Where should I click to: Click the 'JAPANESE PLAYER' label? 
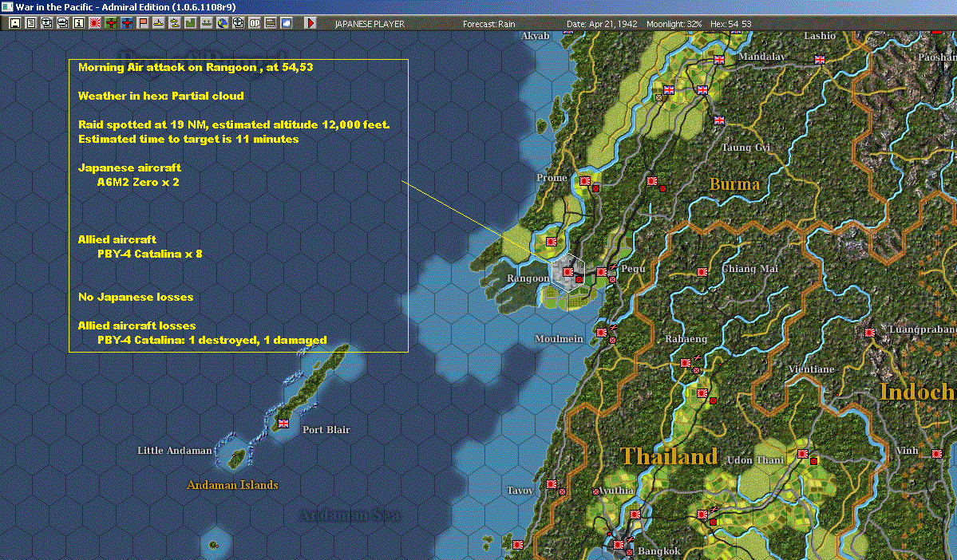(370, 24)
